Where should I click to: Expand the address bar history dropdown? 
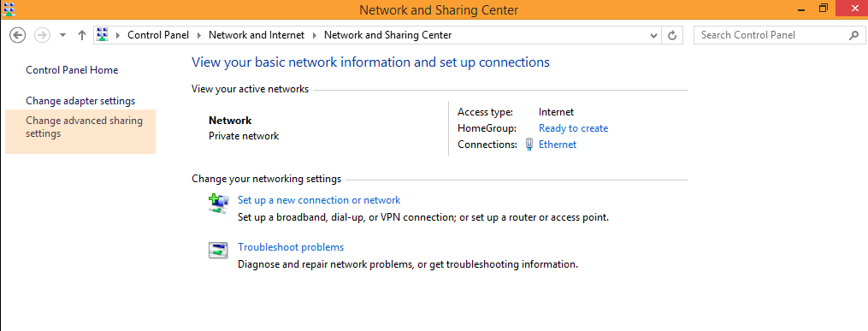pyautogui.click(x=653, y=35)
